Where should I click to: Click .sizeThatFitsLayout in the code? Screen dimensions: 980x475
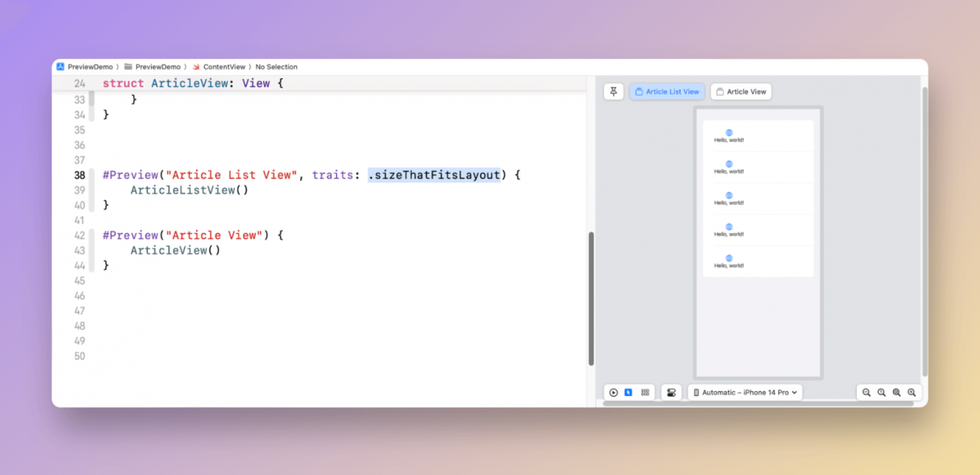pyautogui.click(x=434, y=175)
